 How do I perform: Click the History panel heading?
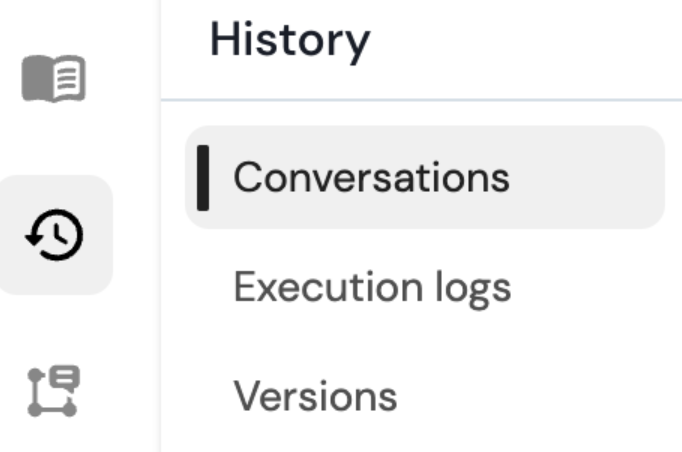(x=290, y=40)
